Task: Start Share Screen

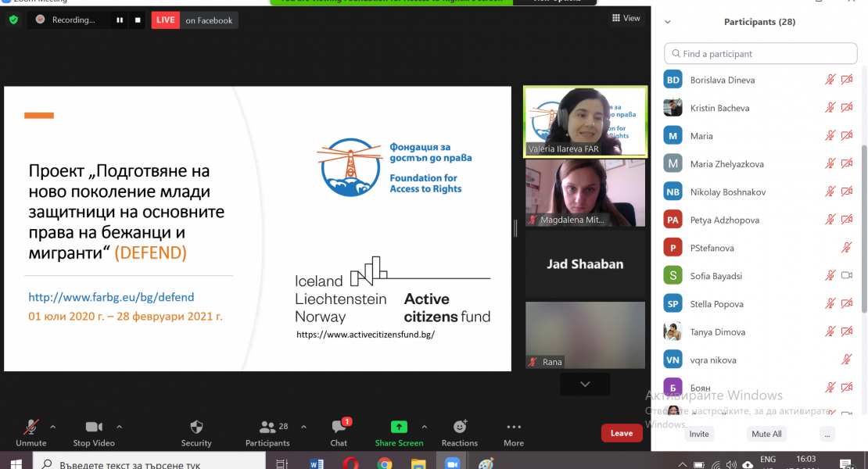Action: 399,432
